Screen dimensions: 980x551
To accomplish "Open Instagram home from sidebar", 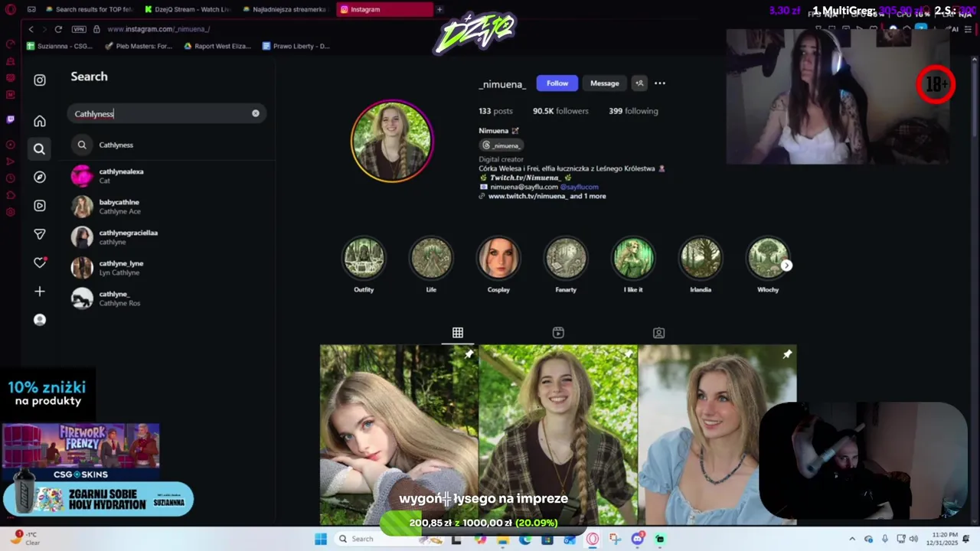I will click(40, 121).
